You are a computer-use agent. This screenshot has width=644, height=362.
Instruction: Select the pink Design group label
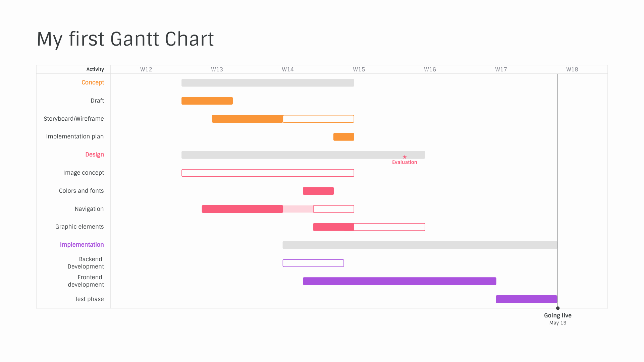tap(94, 155)
